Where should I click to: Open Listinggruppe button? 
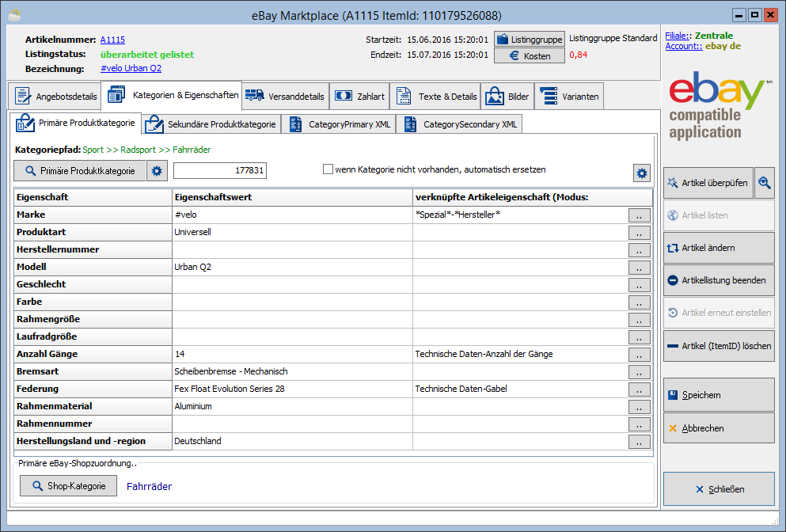(530, 39)
